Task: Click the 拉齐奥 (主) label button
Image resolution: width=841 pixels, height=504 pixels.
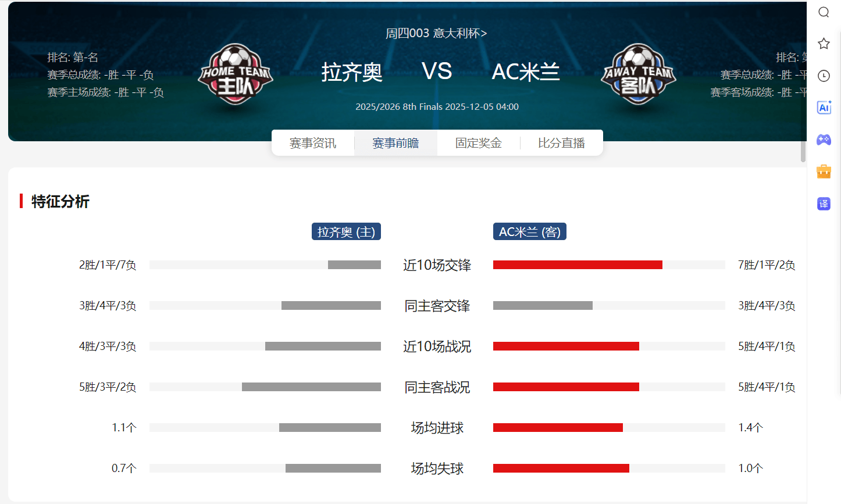Action: coord(346,232)
